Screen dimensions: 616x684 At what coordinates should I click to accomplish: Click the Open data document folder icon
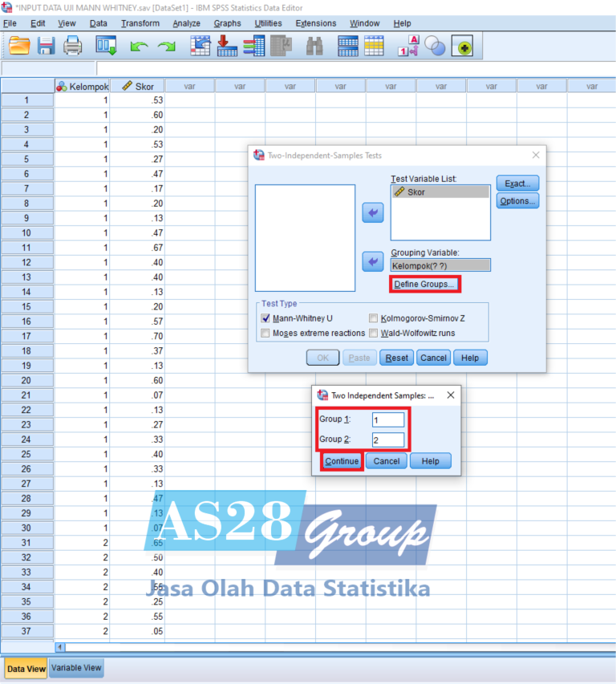[19, 47]
